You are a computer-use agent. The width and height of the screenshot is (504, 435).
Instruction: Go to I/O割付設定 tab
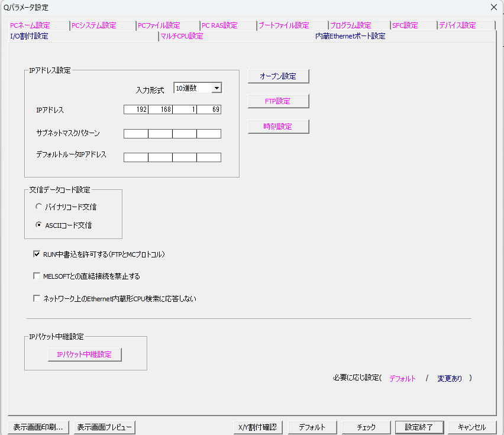click(30, 36)
